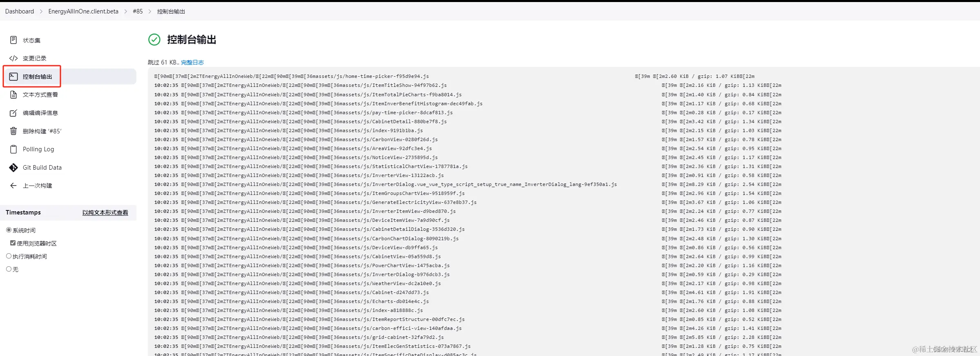Screen dimensions: 980x356
Task: Click the log line for ItemElecGenStatistics-073a7867.js
Action: coord(468,346)
